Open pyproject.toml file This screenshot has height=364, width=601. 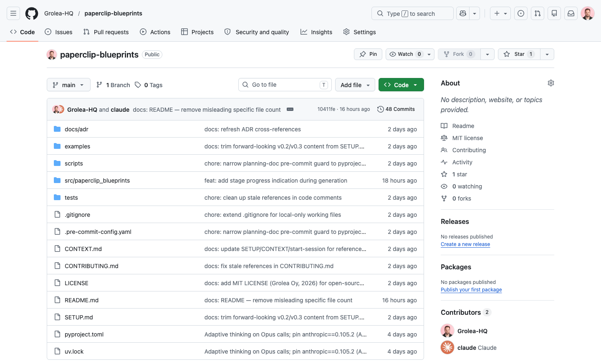pyautogui.click(x=84, y=334)
